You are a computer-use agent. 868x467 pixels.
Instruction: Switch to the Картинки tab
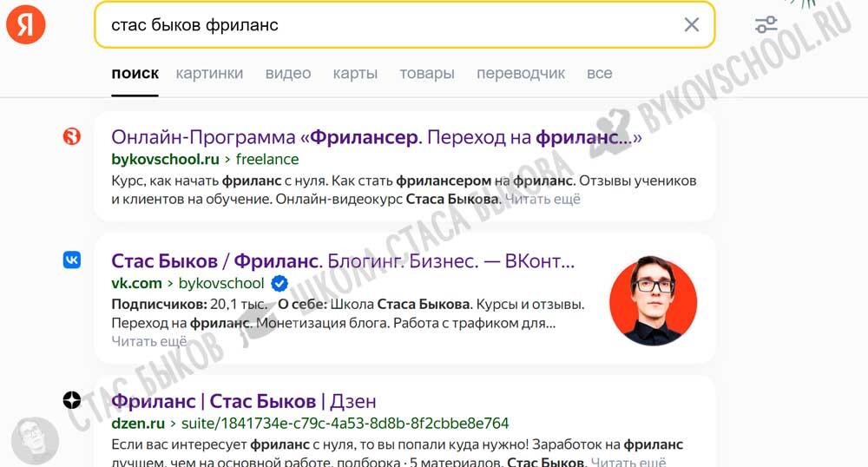[209, 73]
